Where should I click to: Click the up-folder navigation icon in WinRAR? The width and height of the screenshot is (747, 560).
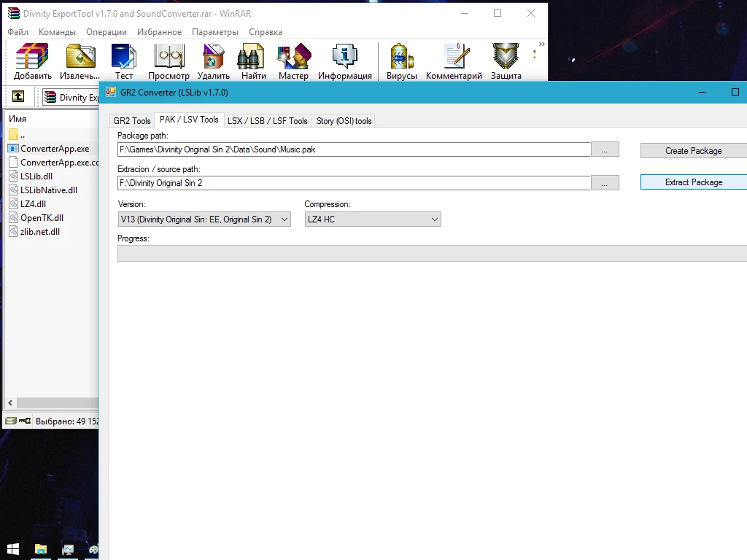coord(18,96)
